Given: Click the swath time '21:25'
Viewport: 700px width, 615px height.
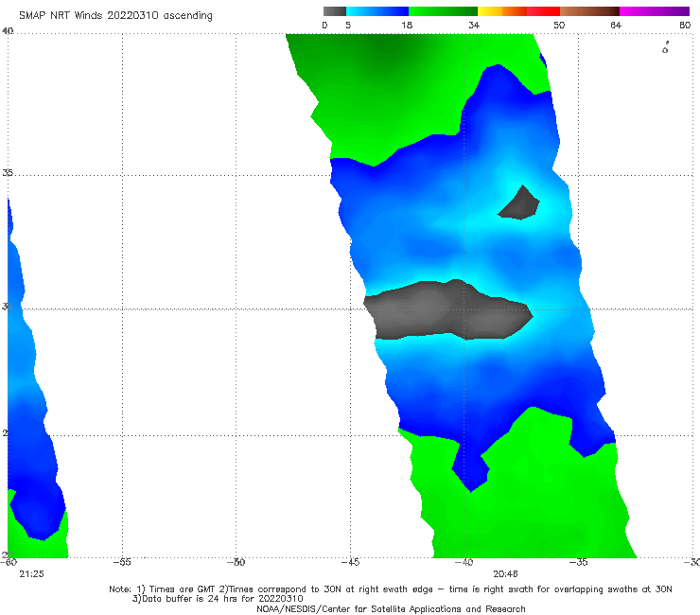Looking at the screenshot, I should (32, 574).
